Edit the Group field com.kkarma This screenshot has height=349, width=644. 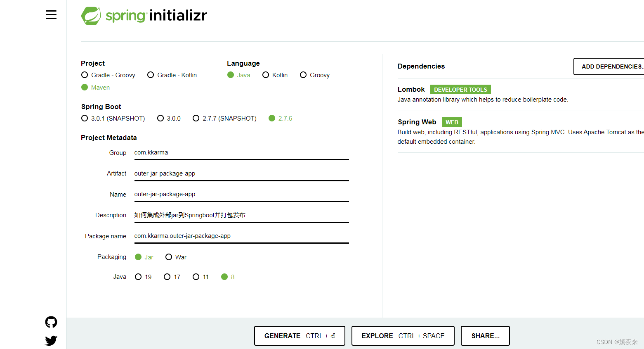point(241,153)
